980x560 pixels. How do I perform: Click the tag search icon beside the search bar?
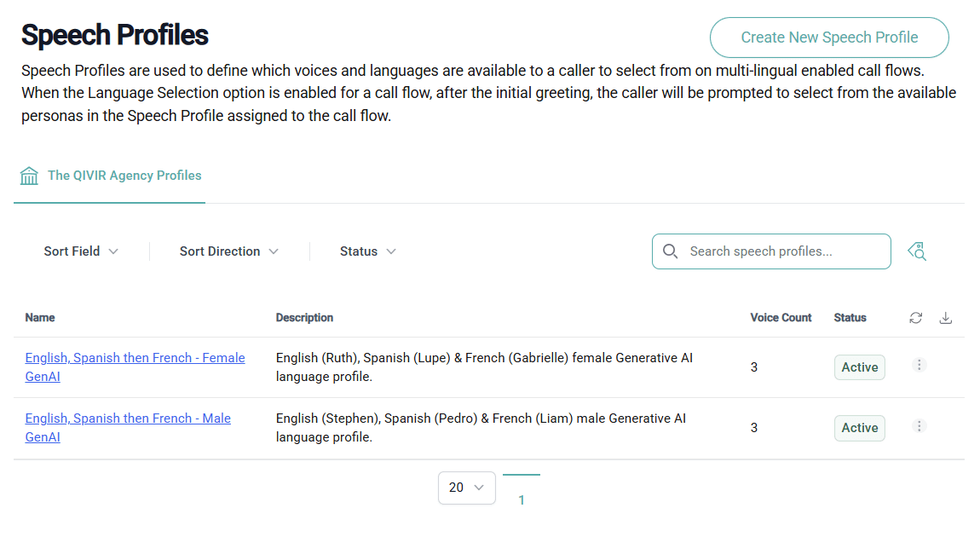(x=916, y=251)
